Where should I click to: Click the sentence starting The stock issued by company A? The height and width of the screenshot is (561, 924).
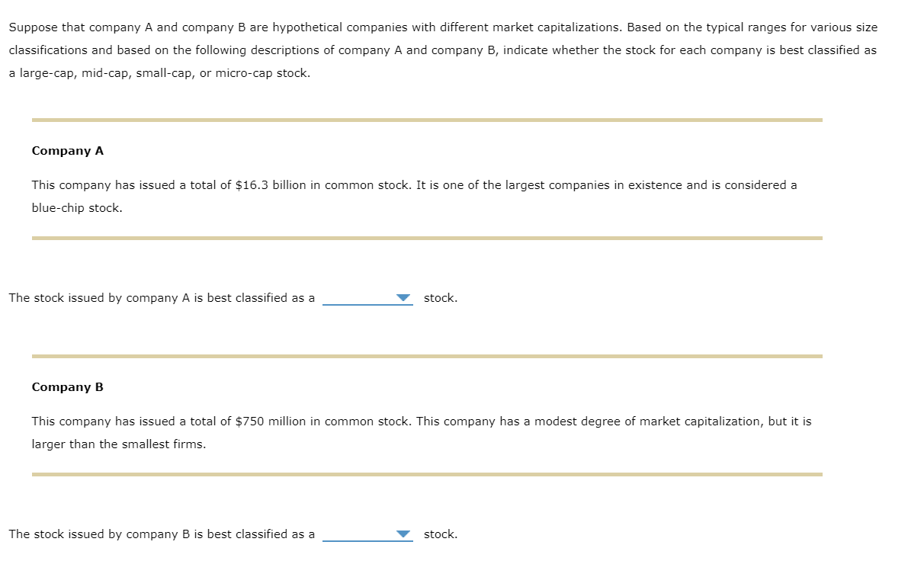point(162,297)
